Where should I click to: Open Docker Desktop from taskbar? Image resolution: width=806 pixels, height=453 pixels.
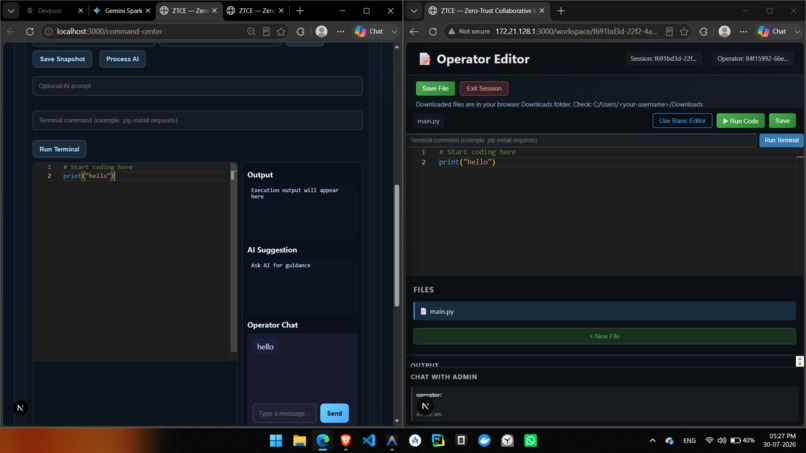(484, 441)
